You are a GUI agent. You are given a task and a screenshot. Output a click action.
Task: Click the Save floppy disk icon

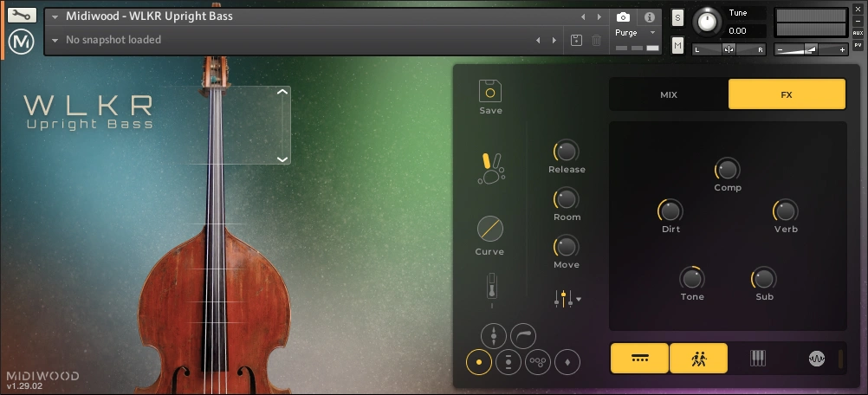click(490, 91)
